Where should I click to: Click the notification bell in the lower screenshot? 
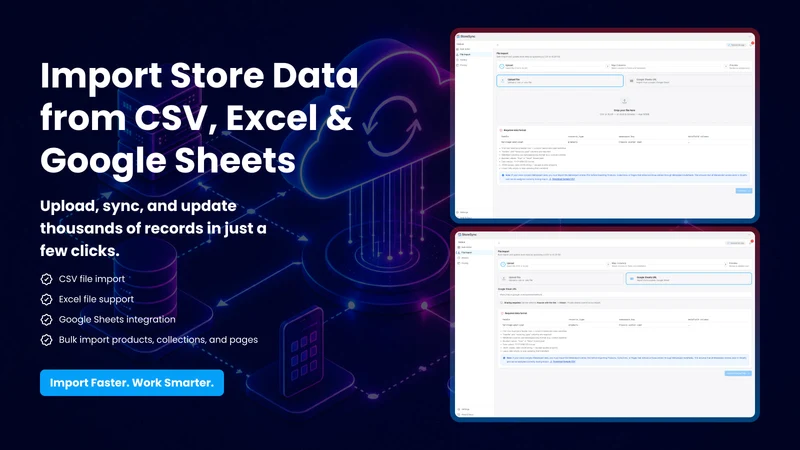coord(752,241)
